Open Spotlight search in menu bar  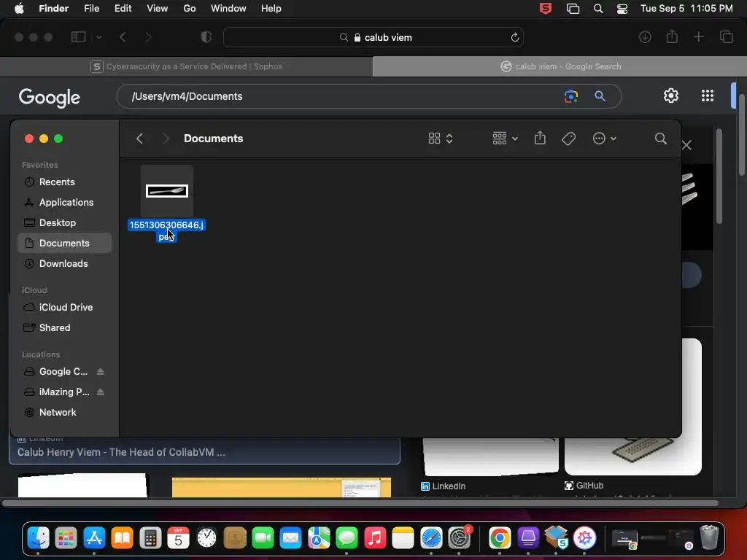[x=598, y=9]
